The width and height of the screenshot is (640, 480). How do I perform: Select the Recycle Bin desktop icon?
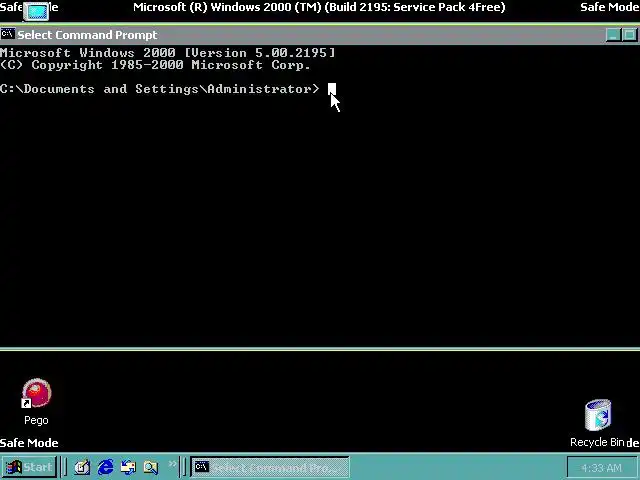598,423
